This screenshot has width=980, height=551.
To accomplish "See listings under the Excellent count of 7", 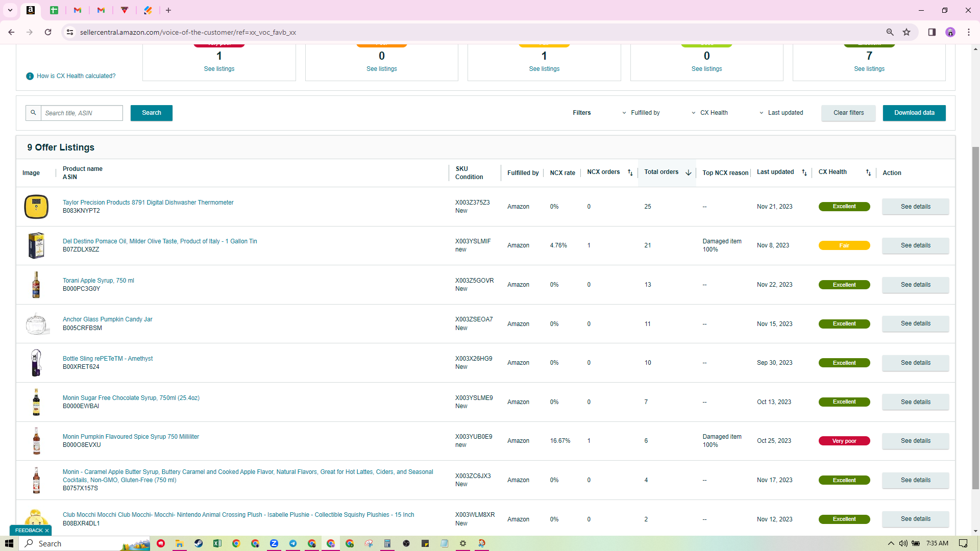I will click(869, 69).
